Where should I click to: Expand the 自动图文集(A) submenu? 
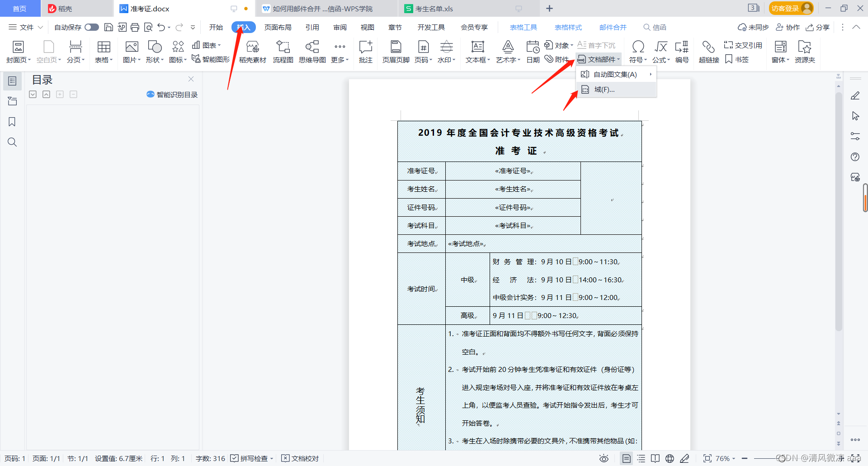[615, 74]
